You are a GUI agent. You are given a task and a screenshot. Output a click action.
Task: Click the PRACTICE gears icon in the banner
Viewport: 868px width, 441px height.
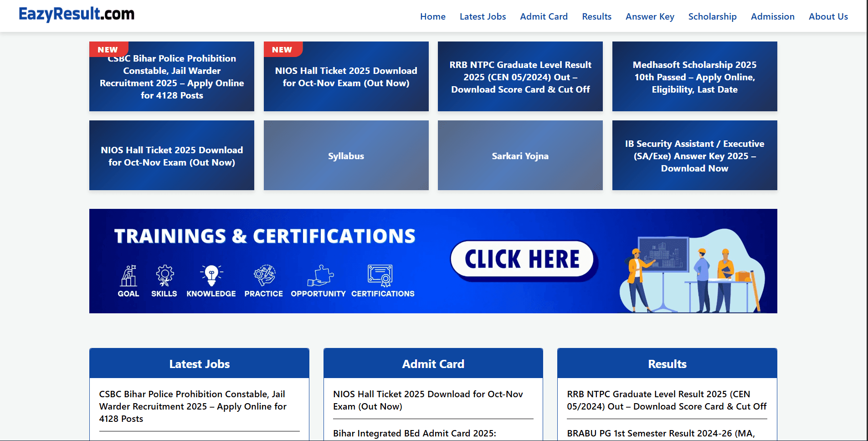tap(263, 274)
